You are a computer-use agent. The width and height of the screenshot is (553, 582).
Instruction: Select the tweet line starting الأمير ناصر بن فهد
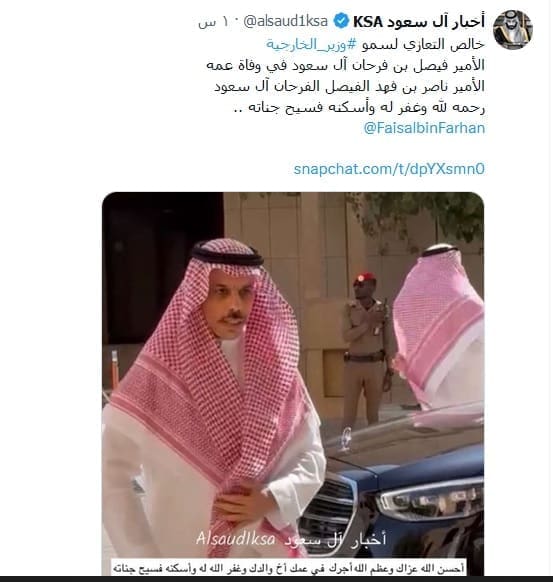350,86
